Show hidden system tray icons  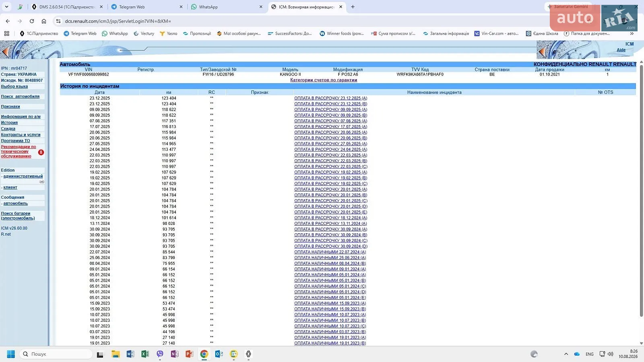[x=566, y=354]
